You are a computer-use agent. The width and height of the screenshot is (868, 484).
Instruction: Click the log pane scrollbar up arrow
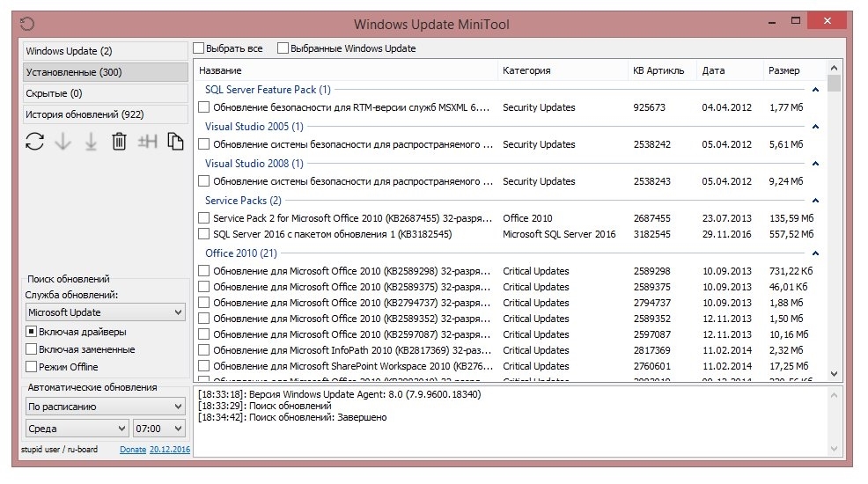click(835, 395)
